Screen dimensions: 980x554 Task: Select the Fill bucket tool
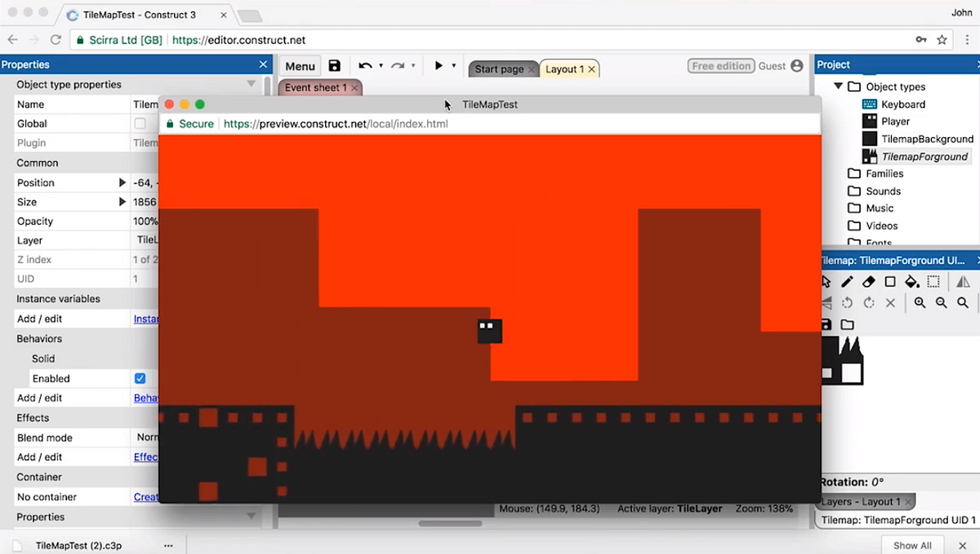click(912, 282)
